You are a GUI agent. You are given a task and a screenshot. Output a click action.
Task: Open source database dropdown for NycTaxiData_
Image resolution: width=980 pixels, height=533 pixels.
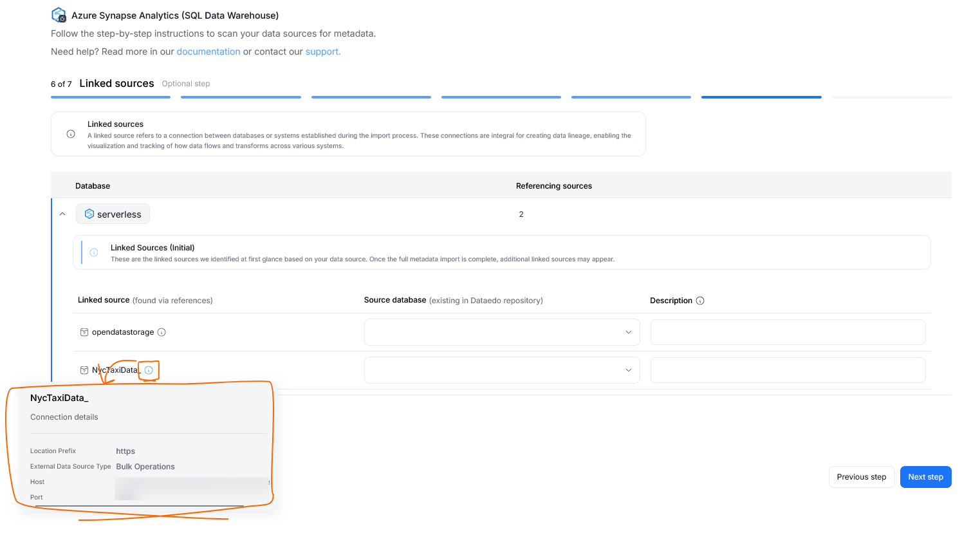click(x=501, y=370)
